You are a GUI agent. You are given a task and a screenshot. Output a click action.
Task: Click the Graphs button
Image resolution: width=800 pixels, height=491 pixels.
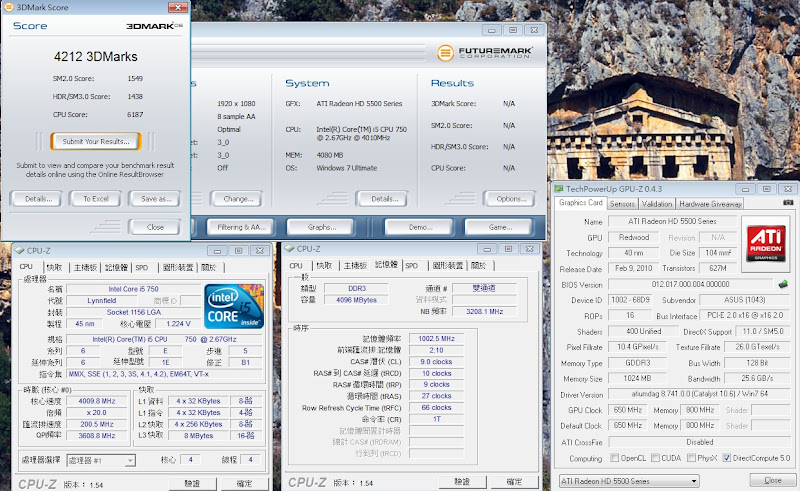[320, 227]
